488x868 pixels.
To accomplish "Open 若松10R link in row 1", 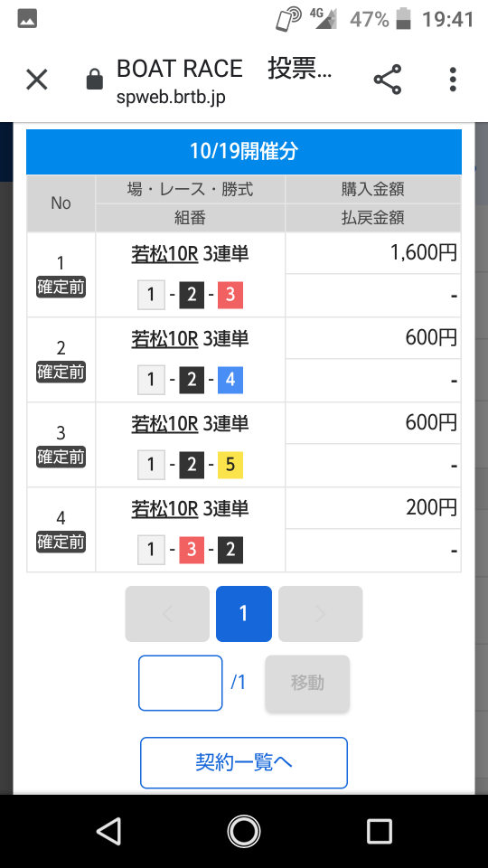I will (x=164, y=254).
